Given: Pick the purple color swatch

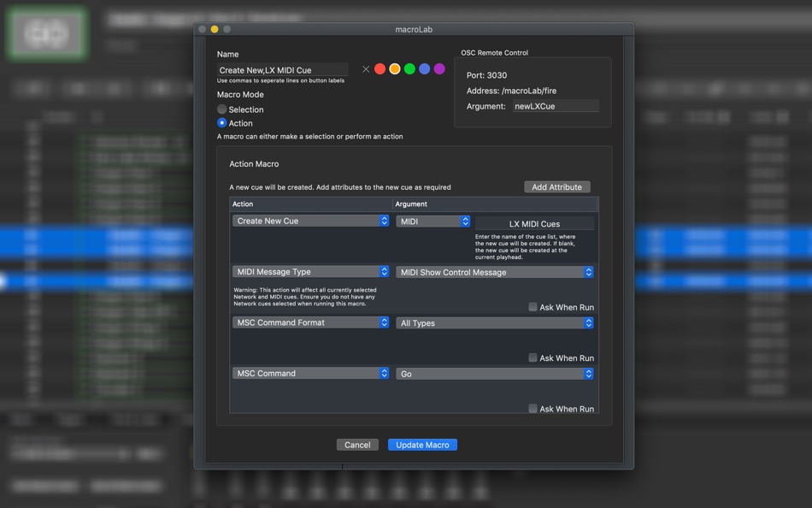Looking at the screenshot, I should click(439, 69).
